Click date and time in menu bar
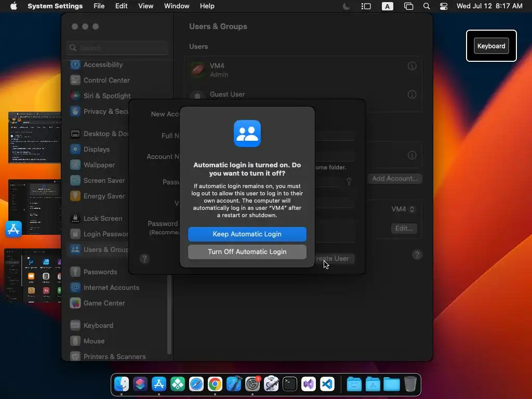 (489, 6)
